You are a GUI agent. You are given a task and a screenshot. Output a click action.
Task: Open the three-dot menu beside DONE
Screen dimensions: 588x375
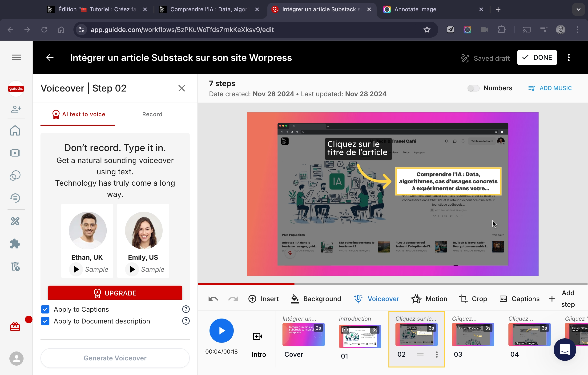pyautogui.click(x=568, y=58)
